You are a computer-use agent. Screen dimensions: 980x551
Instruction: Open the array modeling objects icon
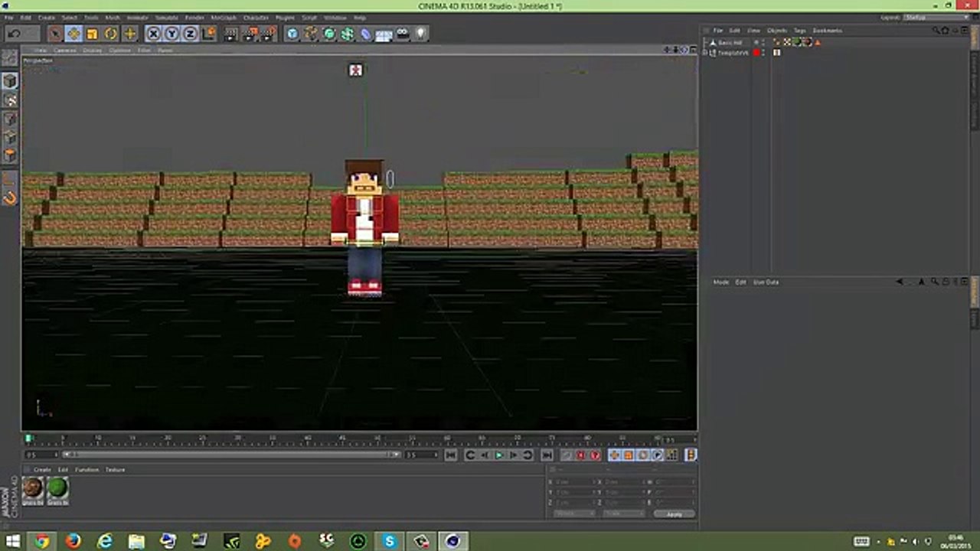pos(348,34)
